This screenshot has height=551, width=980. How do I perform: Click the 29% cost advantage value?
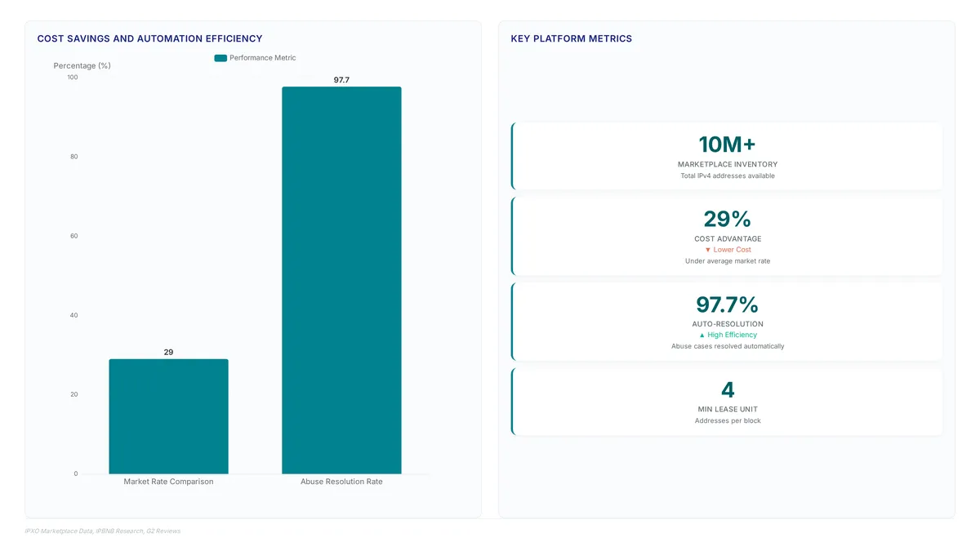728,219
